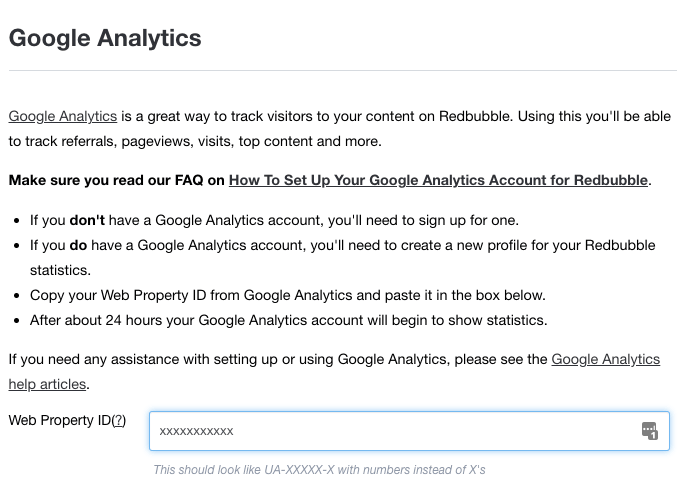The height and width of the screenshot is (504, 690).
Task: Click the Google Analytics page heading
Action: (x=105, y=38)
